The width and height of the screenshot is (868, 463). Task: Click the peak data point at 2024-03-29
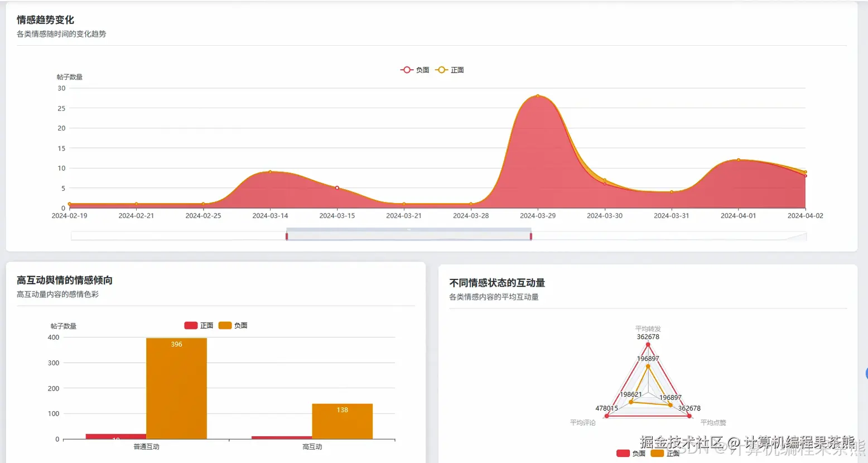[x=538, y=96]
